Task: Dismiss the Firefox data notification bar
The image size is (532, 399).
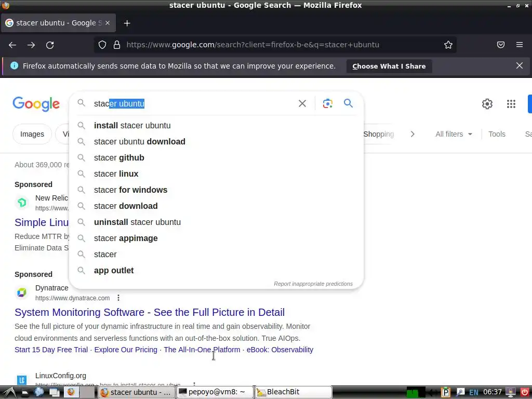Action: tap(520, 65)
